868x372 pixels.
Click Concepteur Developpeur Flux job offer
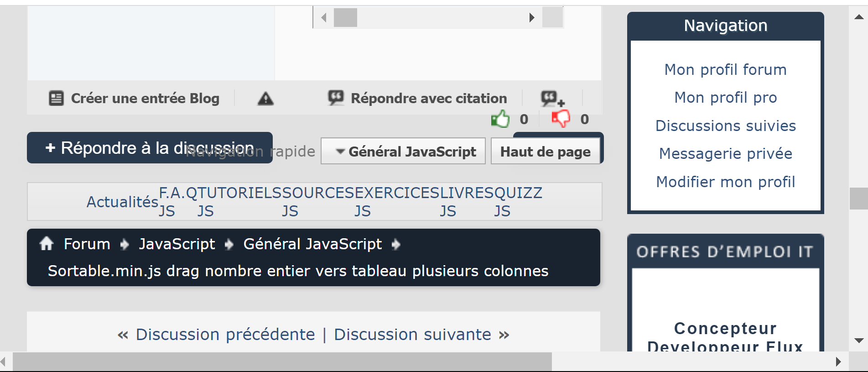(725, 336)
